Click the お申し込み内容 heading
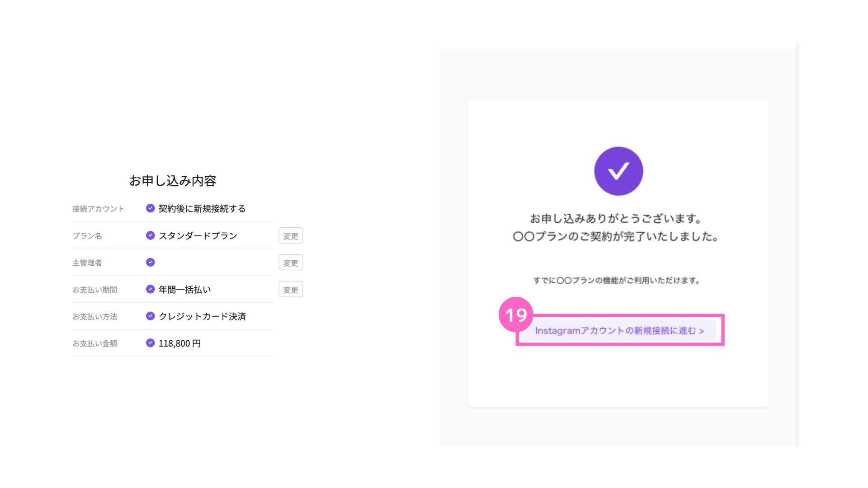Image resolution: width=868 pixels, height=488 pixels. 173,181
